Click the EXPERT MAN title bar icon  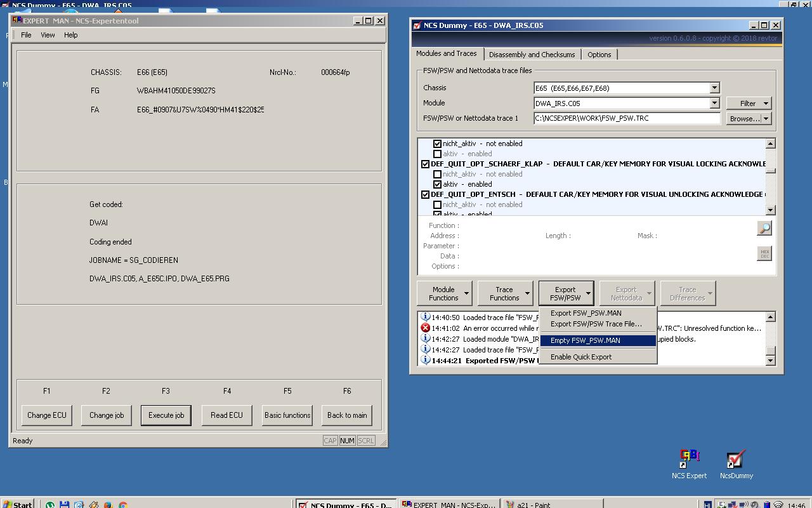tap(17, 20)
